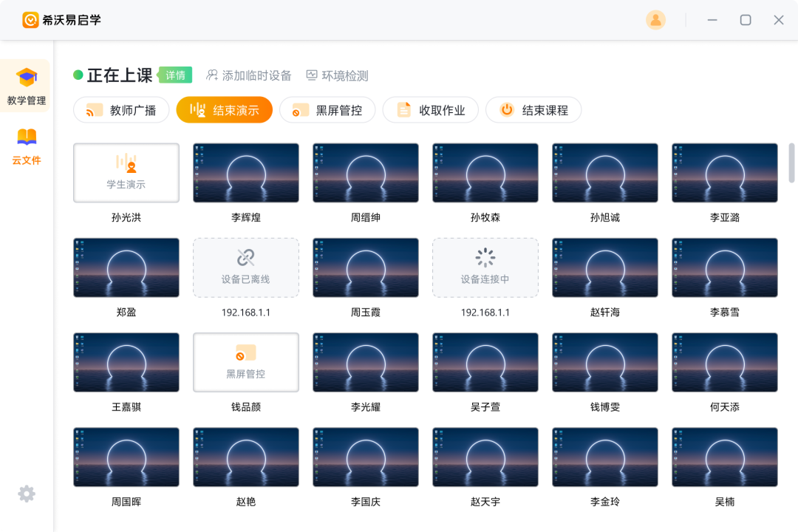
Task: Select 李国庆's screen thumbnail
Action: (366, 457)
